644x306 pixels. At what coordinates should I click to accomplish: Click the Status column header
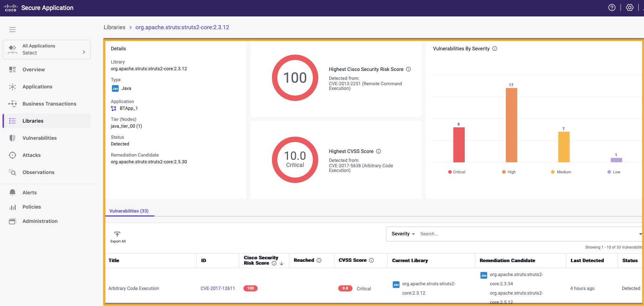point(630,261)
